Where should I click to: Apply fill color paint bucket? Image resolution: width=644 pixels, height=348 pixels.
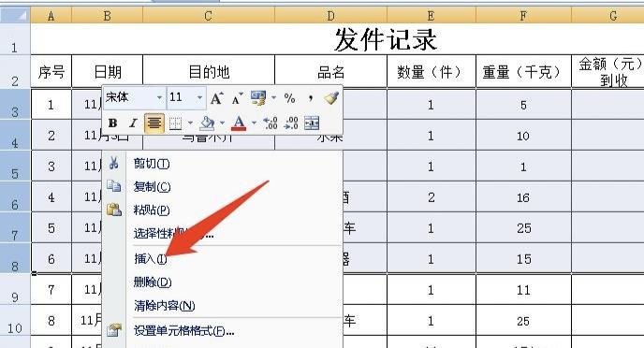(208, 123)
